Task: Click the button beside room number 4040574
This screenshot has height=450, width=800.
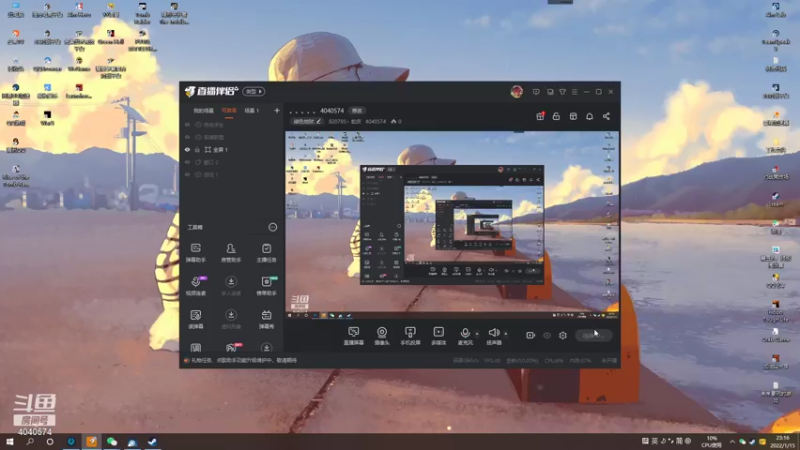Action: pos(357,111)
